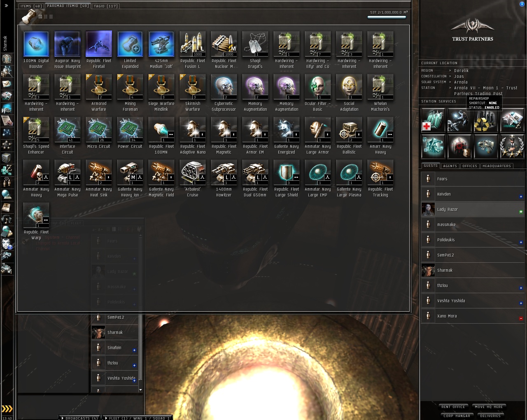527x420 pixels.
Task: Select Sinafein in the chat member list
Action: pyautogui.click(x=114, y=348)
